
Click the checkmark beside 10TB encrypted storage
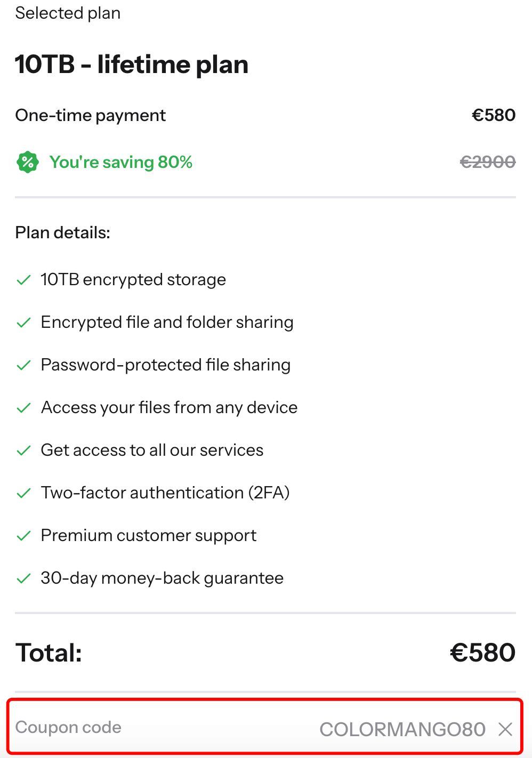pos(23,279)
